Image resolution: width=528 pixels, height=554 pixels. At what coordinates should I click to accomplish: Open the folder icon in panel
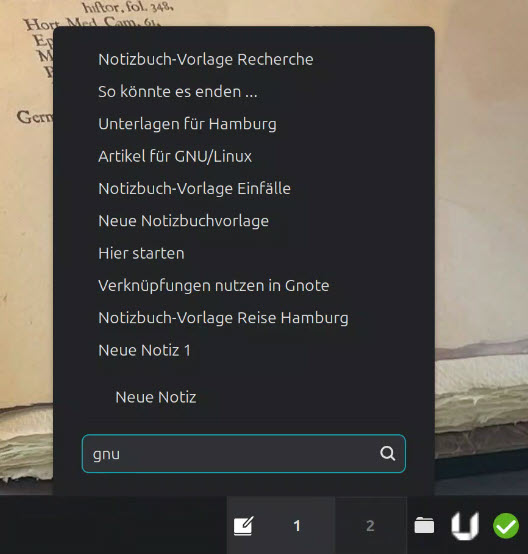click(x=424, y=525)
